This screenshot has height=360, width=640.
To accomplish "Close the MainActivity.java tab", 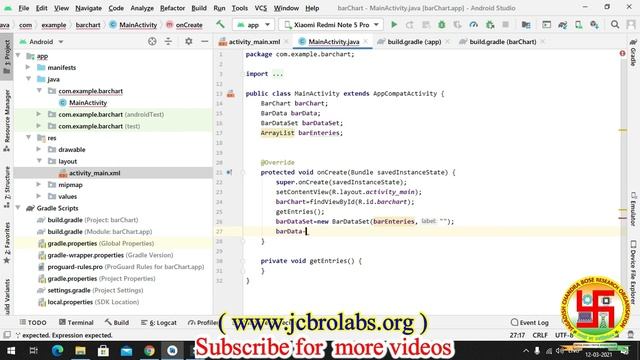I will [366, 42].
